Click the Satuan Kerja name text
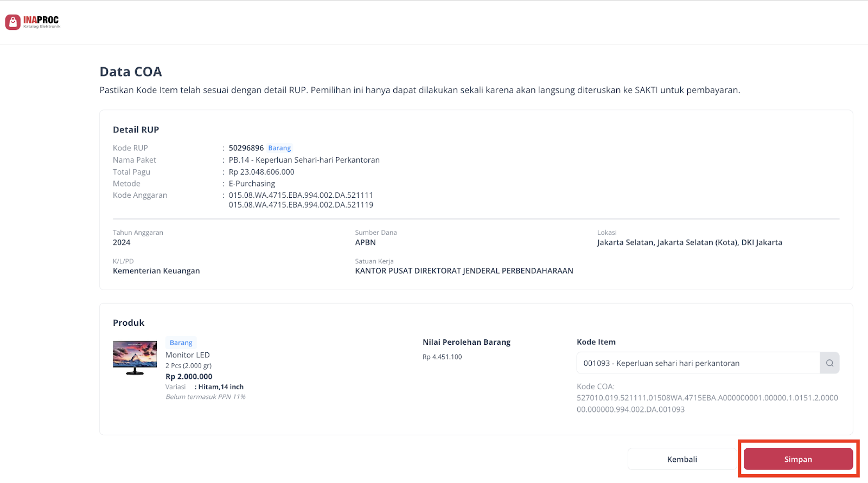This screenshot has height=483, width=868. coord(464,271)
